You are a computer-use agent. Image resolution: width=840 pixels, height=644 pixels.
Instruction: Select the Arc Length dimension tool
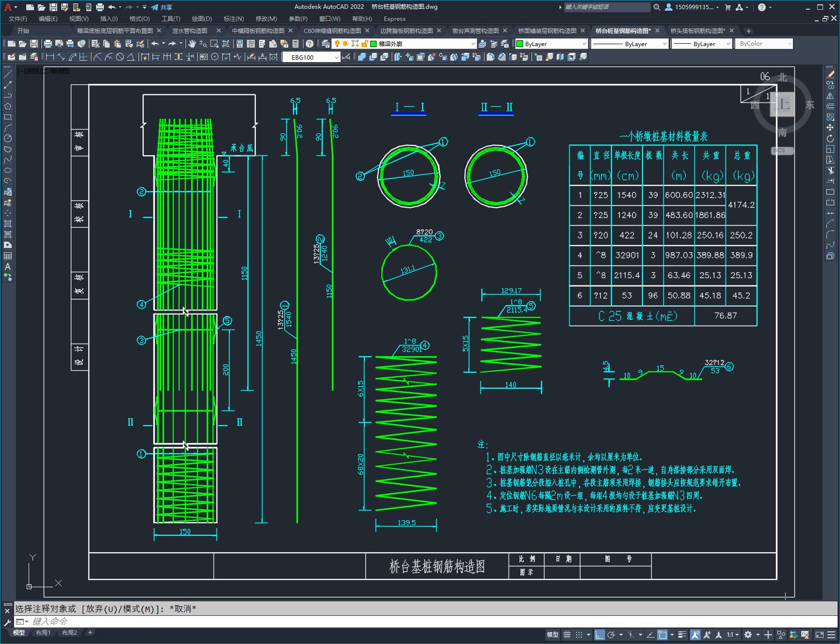pyautogui.click(x=72, y=57)
